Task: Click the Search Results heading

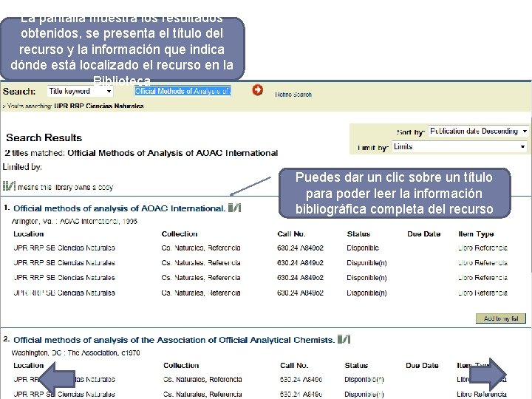Action: (44, 137)
